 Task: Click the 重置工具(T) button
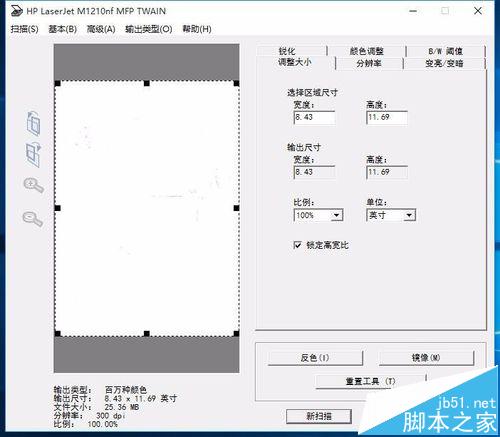click(370, 381)
